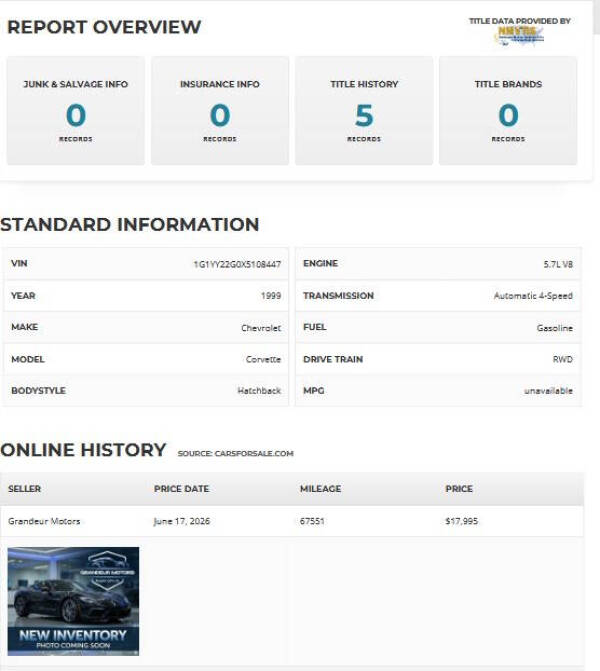600x671 pixels.
Task: Click the Grandeur Motors seller name
Action: 44,521
